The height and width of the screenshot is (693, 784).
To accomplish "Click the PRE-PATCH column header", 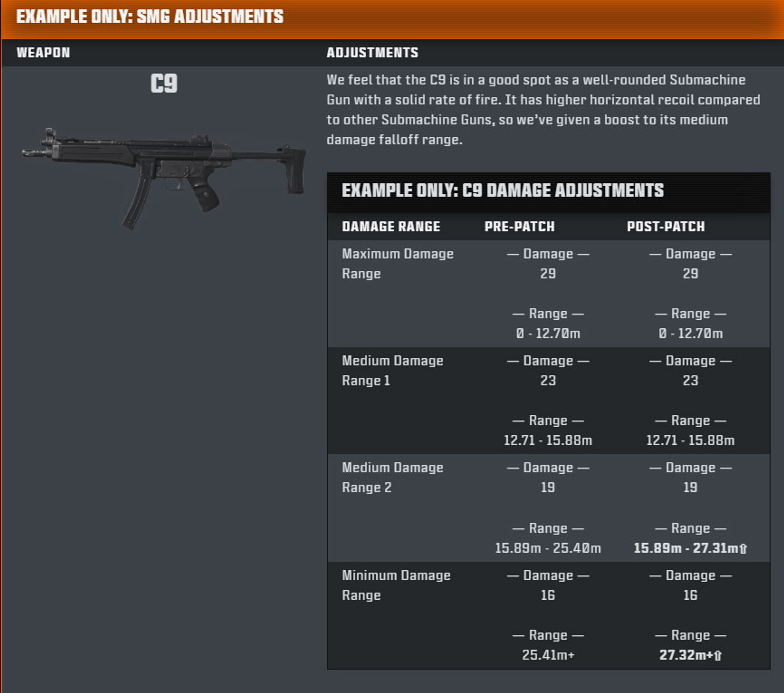I will pyautogui.click(x=519, y=226).
